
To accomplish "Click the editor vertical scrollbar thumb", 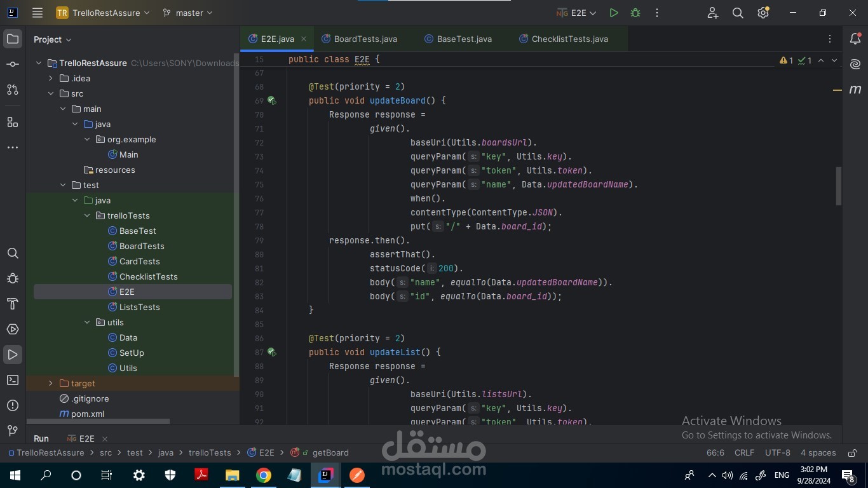I will point(839,186).
